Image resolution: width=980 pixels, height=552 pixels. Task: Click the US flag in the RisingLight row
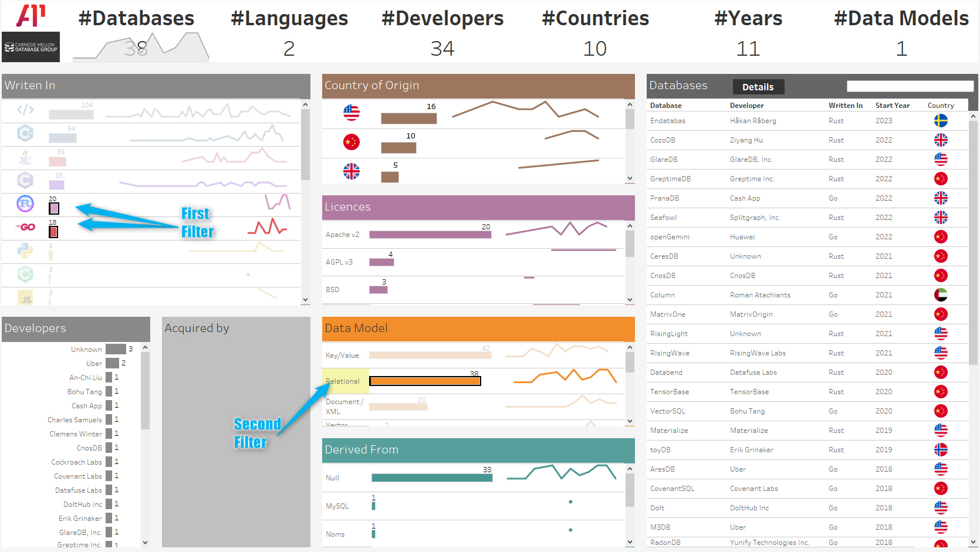pos(941,334)
